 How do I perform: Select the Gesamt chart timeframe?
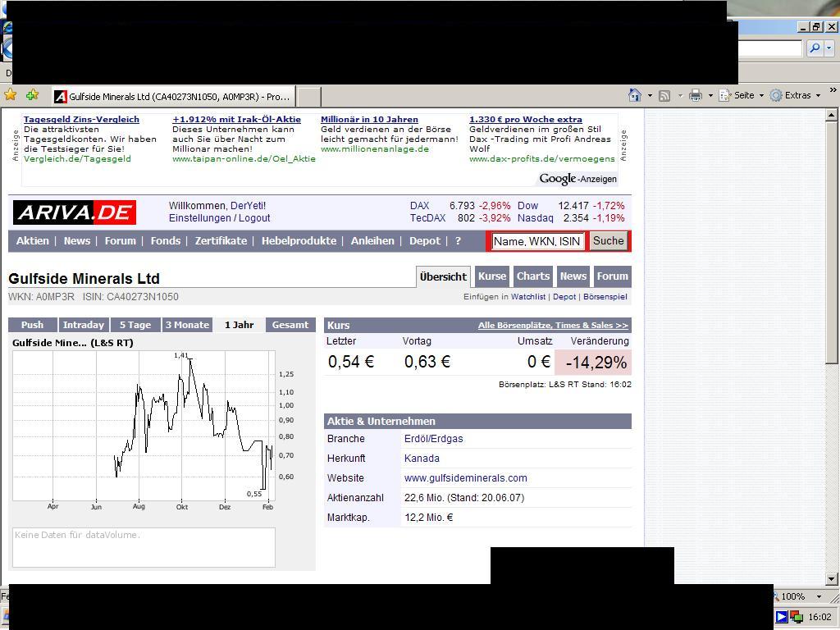(x=290, y=324)
